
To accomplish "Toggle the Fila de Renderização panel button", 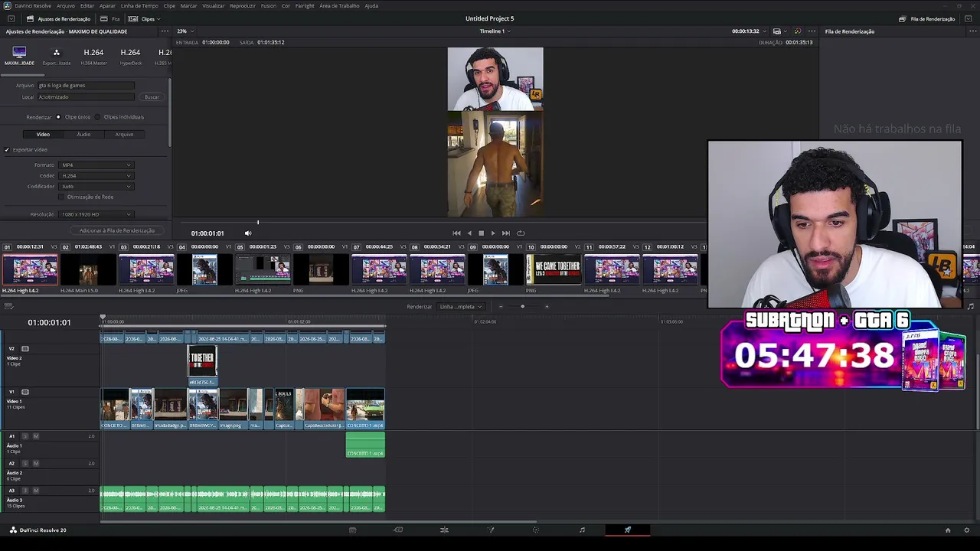I will [927, 18].
